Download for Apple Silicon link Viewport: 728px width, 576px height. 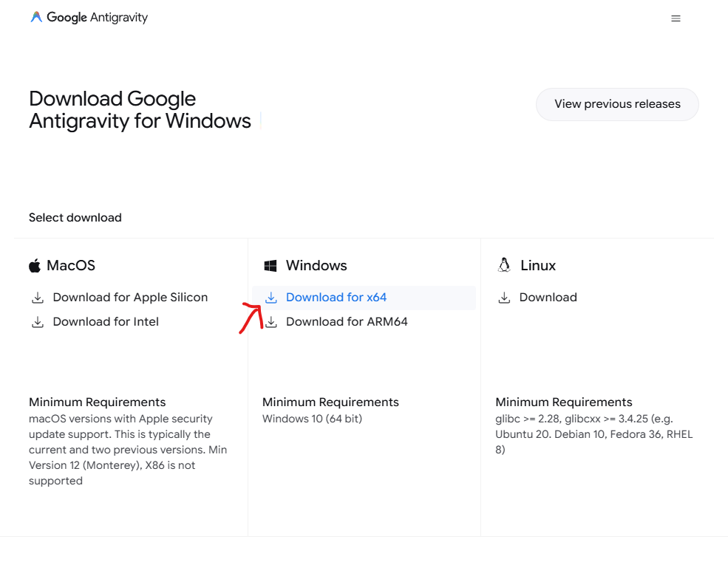click(130, 298)
